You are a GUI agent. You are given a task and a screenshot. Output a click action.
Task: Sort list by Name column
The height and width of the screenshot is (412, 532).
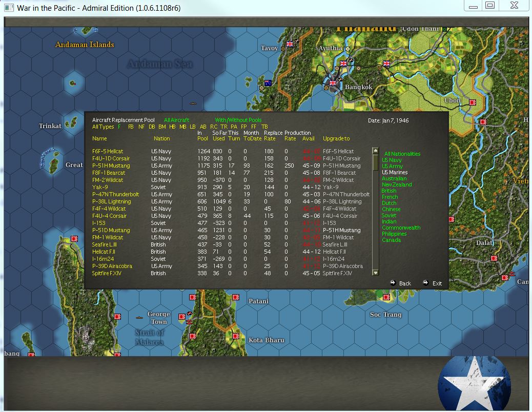pyautogui.click(x=99, y=138)
